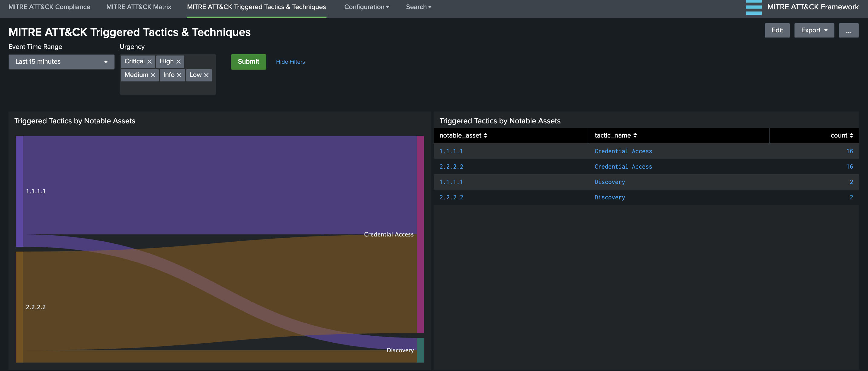Open the Export dropdown button
Image resolution: width=868 pixels, height=371 pixels.
coord(814,30)
